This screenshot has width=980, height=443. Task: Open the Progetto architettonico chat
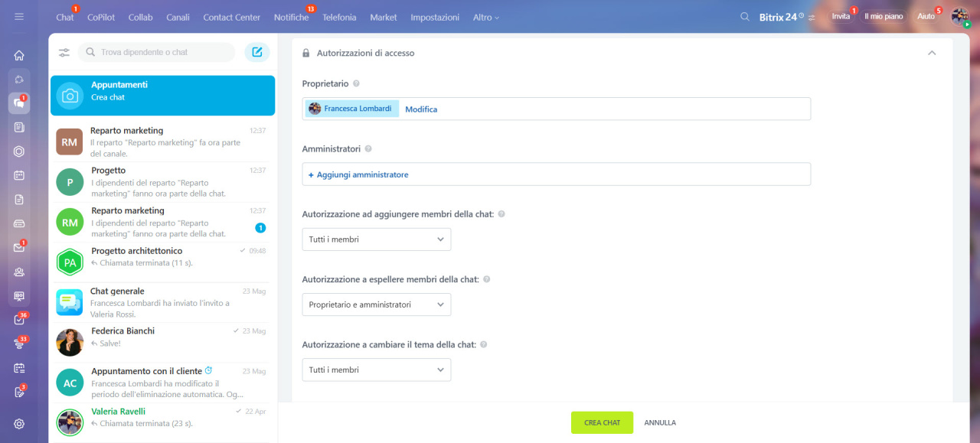tap(162, 262)
